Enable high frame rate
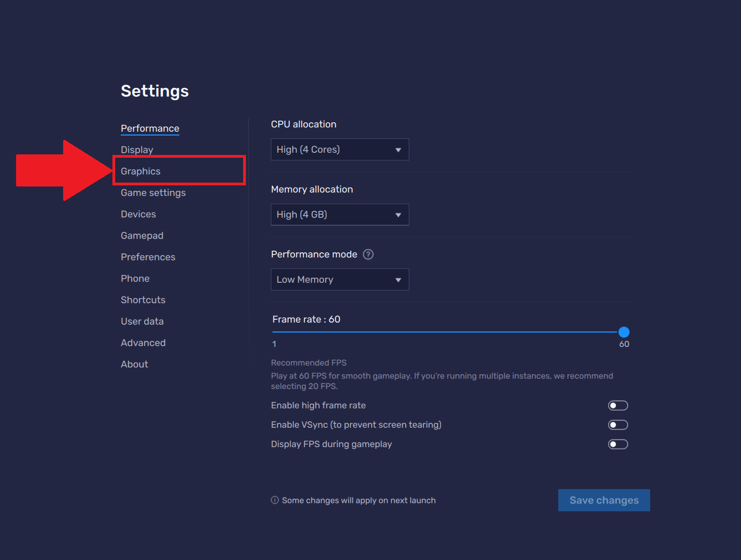The width and height of the screenshot is (741, 560). click(617, 405)
